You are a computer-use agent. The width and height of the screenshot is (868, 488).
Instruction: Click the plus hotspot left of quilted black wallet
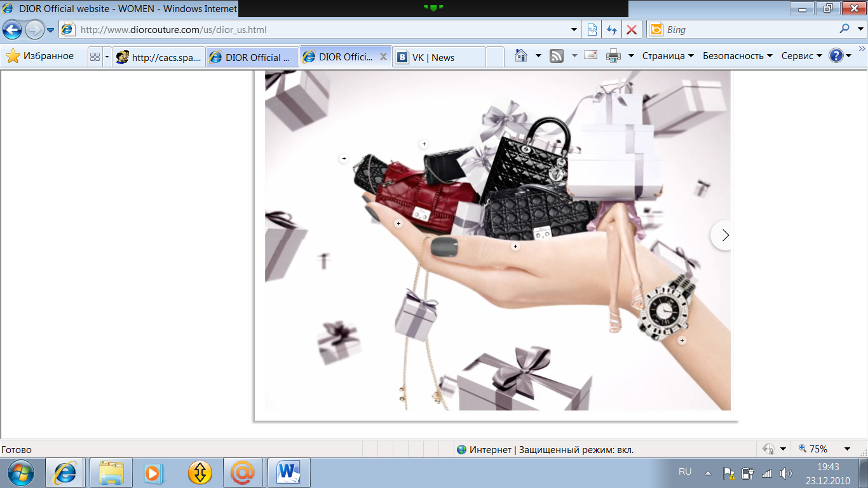coord(344,158)
